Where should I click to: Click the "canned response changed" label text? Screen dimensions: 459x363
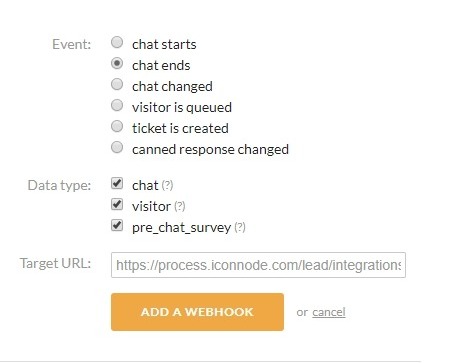tap(210, 150)
